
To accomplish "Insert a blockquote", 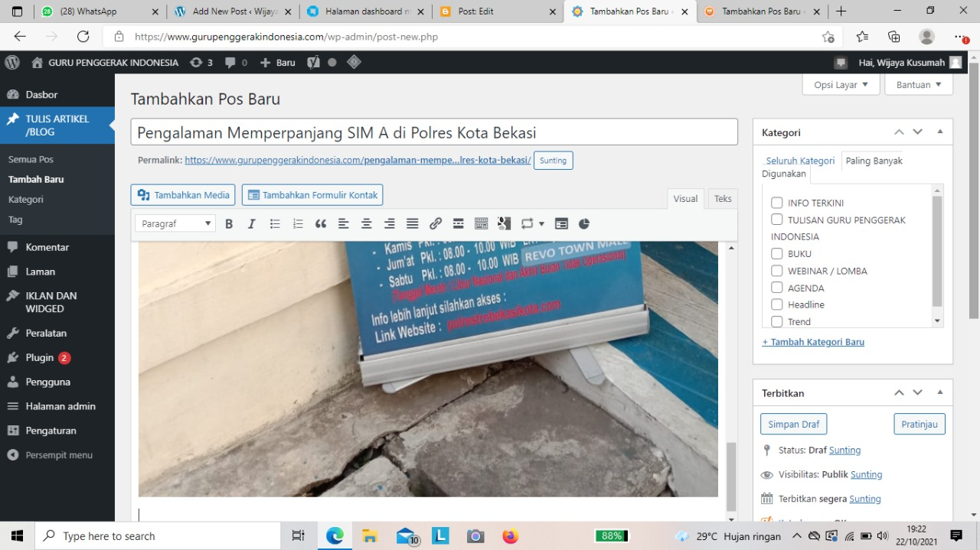I will click(x=321, y=224).
